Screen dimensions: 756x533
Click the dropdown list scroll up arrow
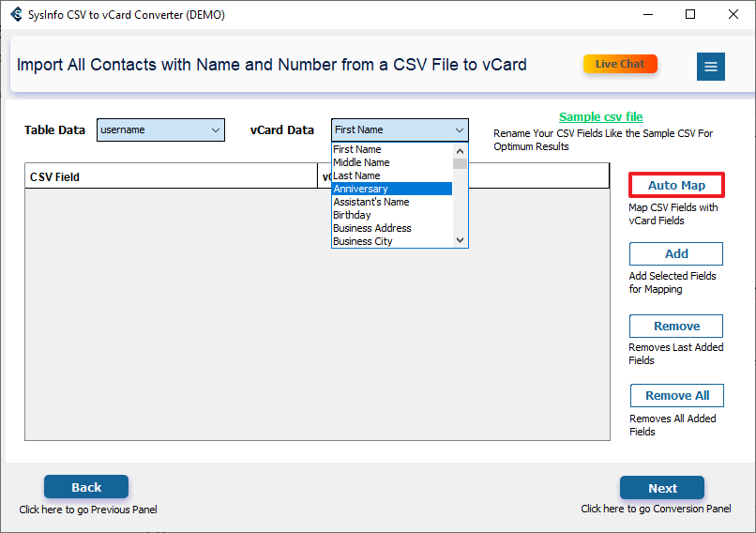[460, 151]
